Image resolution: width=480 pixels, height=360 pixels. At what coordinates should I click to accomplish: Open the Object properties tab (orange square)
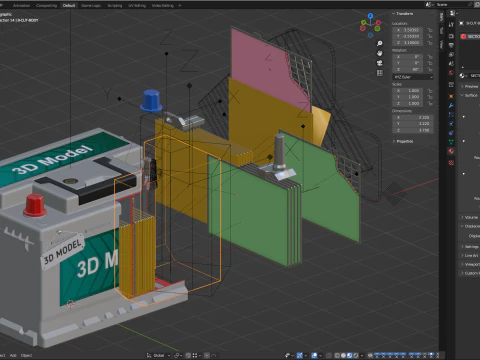451,96
